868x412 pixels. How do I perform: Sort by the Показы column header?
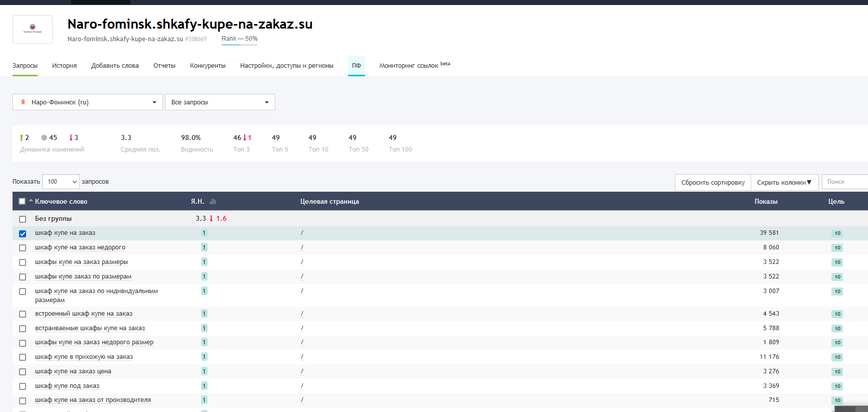766,201
